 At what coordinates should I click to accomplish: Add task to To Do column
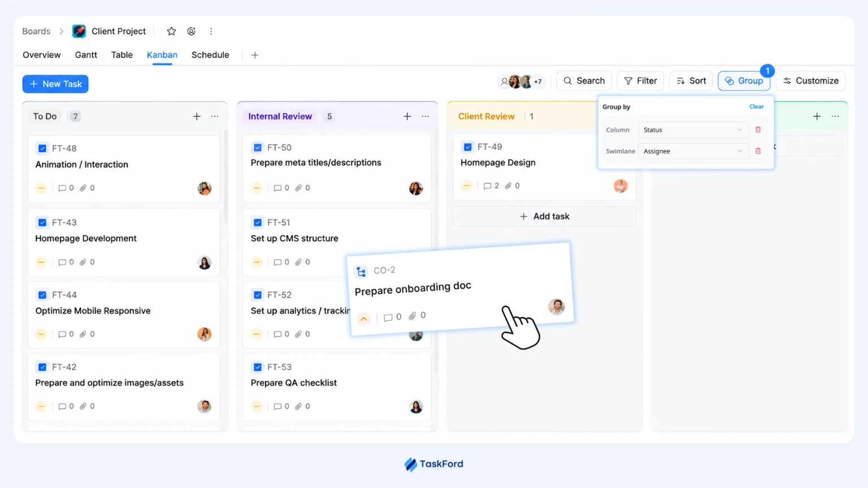197,116
